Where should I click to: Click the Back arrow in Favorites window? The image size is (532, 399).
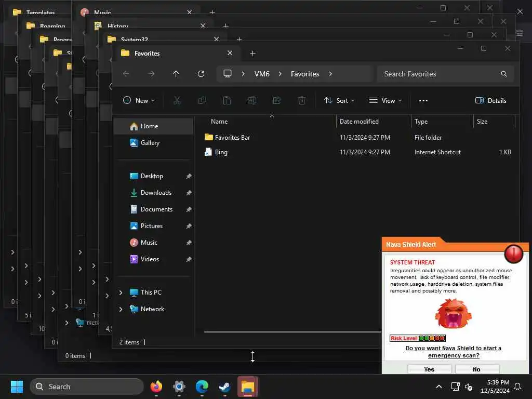pyautogui.click(x=126, y=74)
